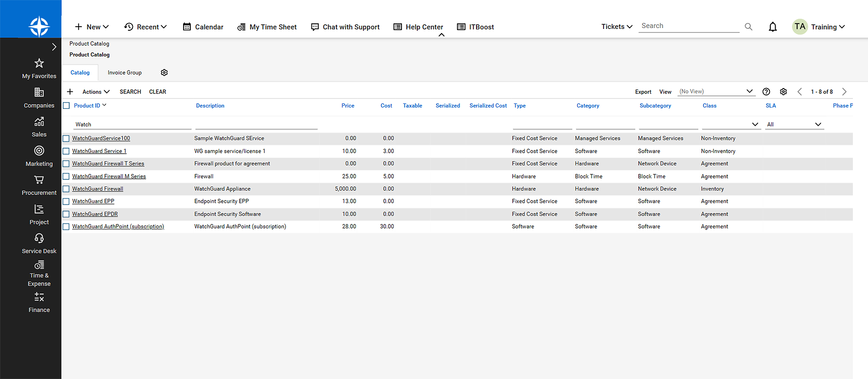
Task: Click the Product ID filter field
Action: (x=132, y=125)
